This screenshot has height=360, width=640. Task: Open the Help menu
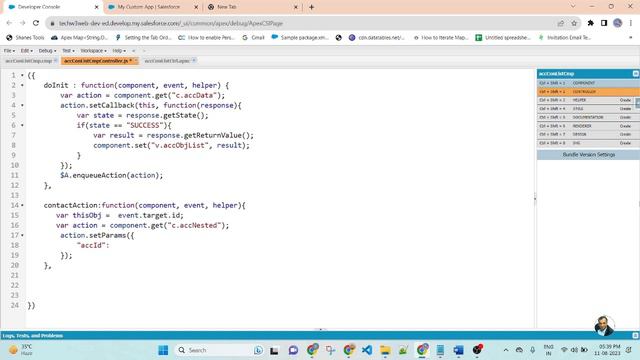pos(119,51)
